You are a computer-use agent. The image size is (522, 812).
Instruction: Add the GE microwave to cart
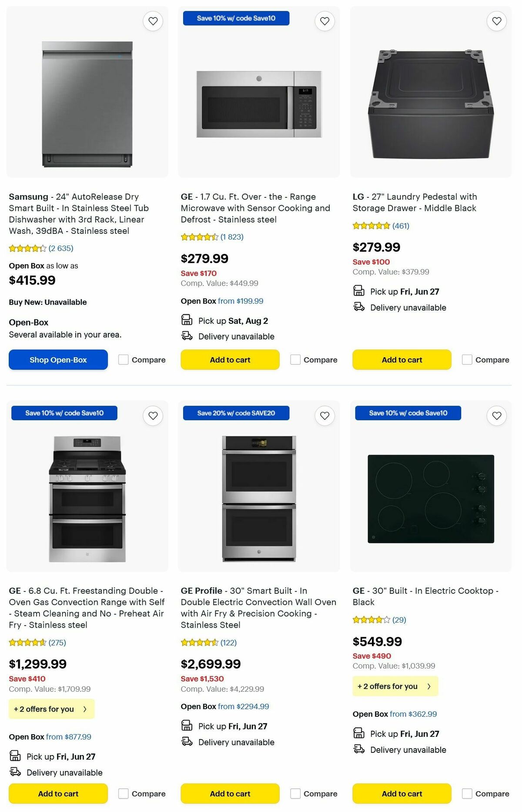230,359
